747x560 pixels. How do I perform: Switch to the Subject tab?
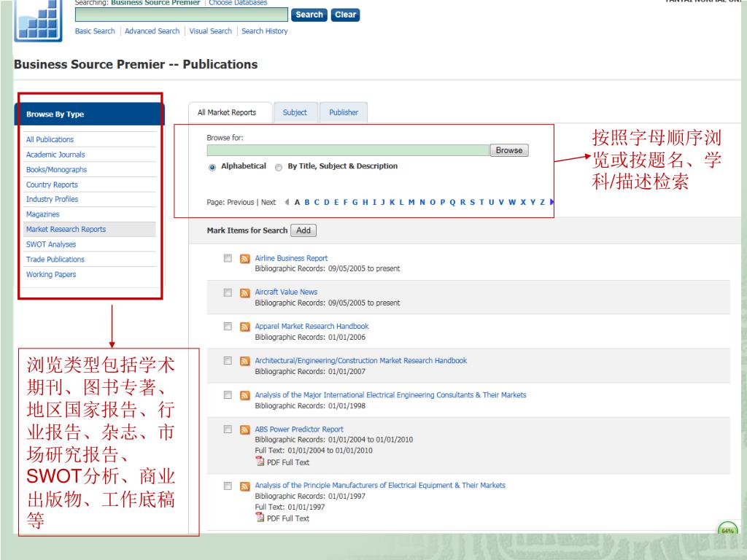[x=295, y=113]
